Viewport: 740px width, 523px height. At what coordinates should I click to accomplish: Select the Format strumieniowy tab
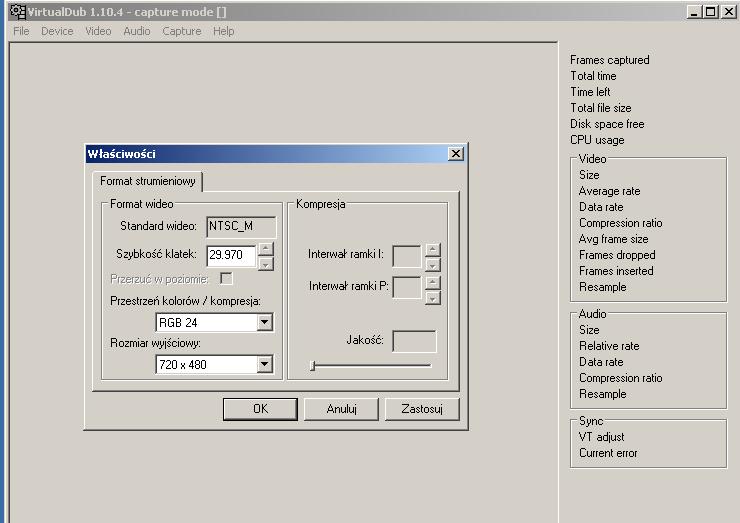coord(147,181)
